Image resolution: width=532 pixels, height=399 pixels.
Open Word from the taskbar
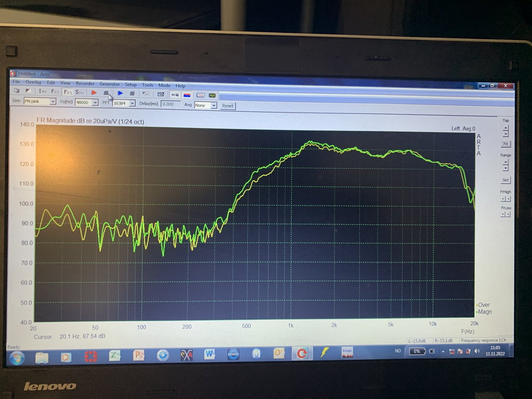click(209, 354)
